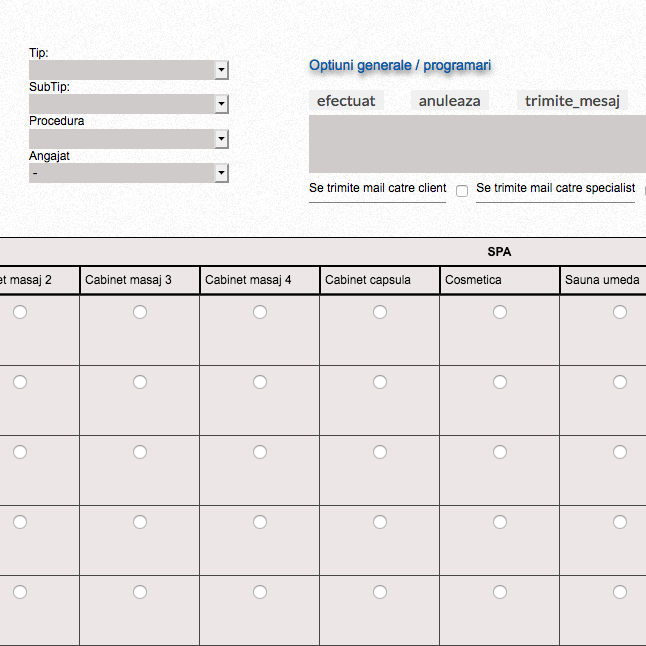Viewport: 646px width, 646px height.
Task: Expand the SubTip dropdown list
Action: tap(129, 104)
